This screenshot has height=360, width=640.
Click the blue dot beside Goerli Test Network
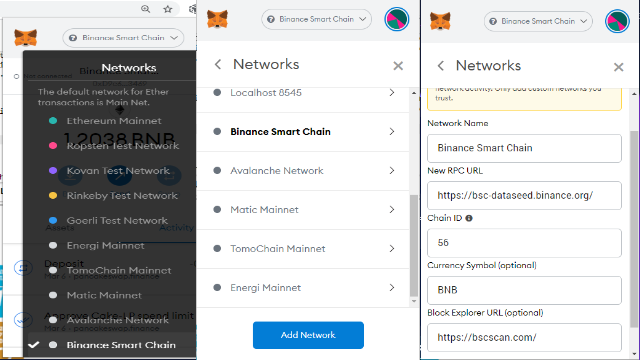point(53,220)
